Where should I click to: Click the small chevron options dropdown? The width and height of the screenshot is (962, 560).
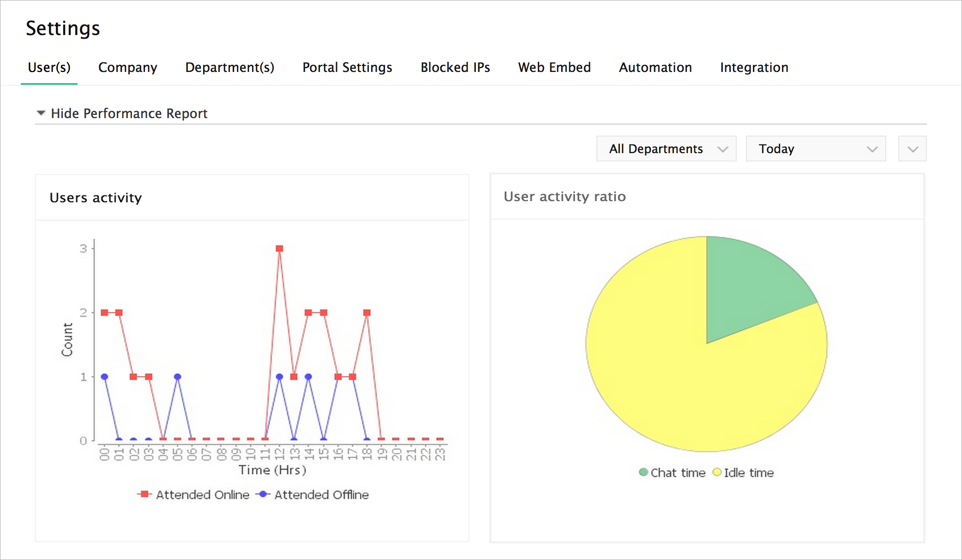(912, 149)
